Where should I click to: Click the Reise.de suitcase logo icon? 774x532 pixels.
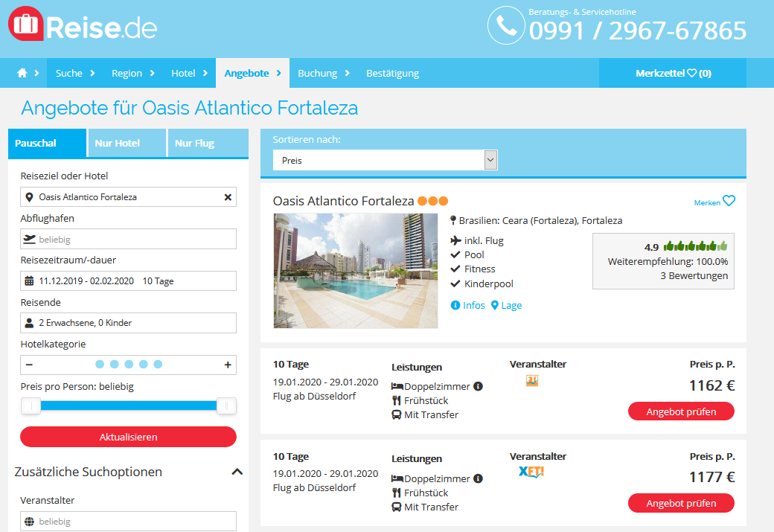(25, 24)
